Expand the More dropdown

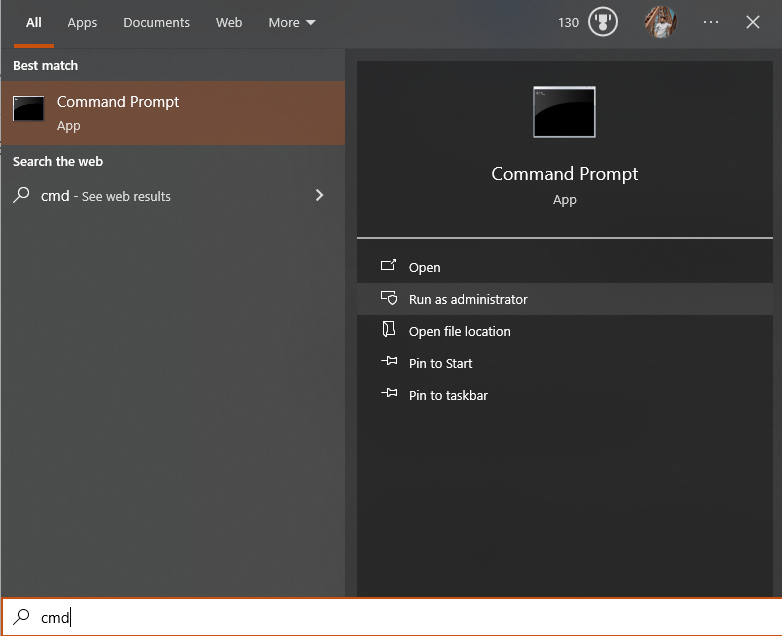[x=292, y=23]
